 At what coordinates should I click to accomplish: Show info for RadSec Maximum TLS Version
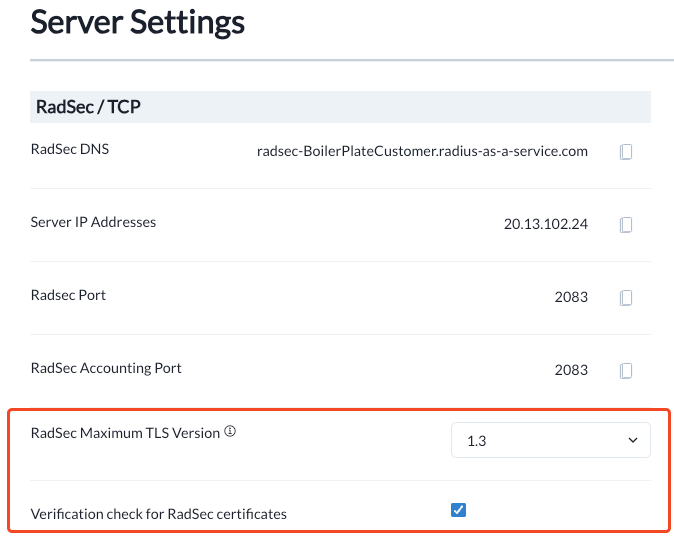coord(230,433)
